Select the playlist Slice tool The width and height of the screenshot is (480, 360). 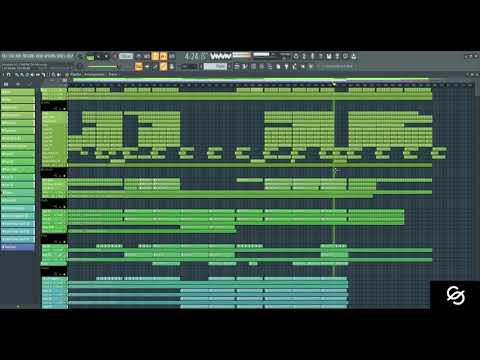pos(43,75)
